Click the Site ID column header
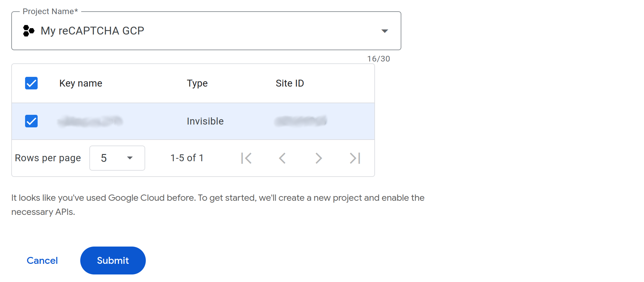This screenshot has height=282, width=644. (x=290, y=83)
